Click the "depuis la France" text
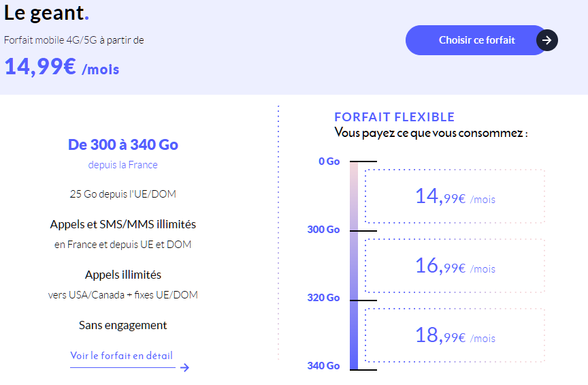Viewport: 588px width, 385px height. pyautogui.click(x=123, y=165)
